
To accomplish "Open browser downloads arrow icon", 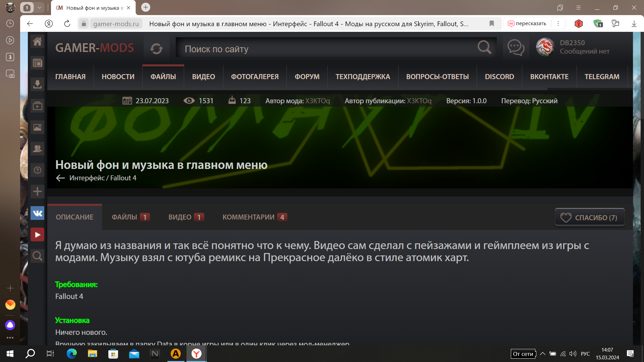I will point(634,24).
